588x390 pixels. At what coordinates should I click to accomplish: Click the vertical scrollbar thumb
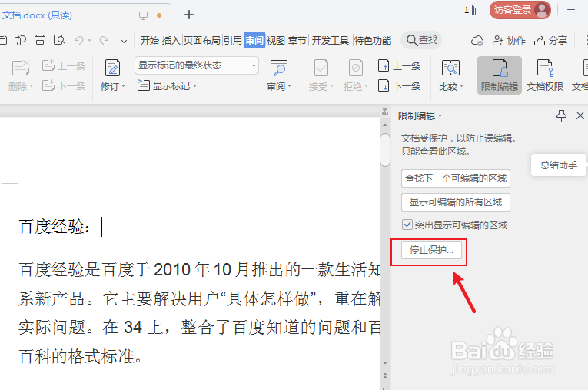[385, 150]
